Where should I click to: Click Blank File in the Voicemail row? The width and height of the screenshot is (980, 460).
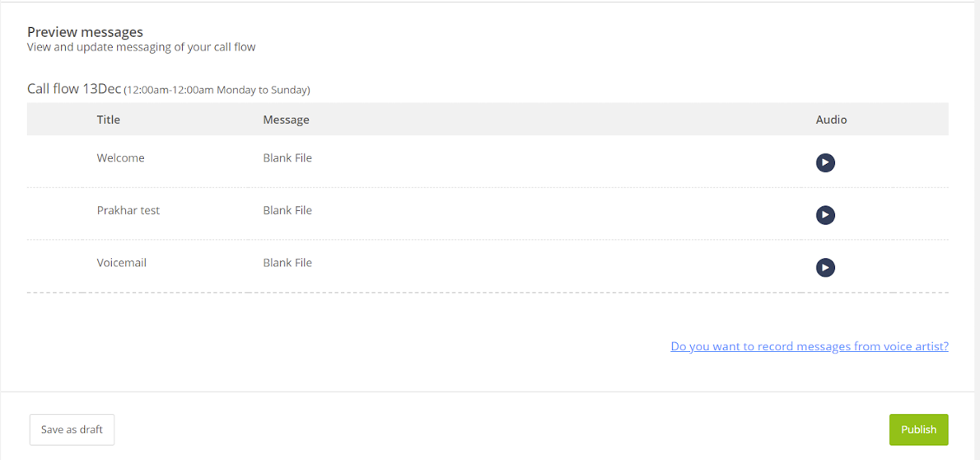click(x=287, y=263)
